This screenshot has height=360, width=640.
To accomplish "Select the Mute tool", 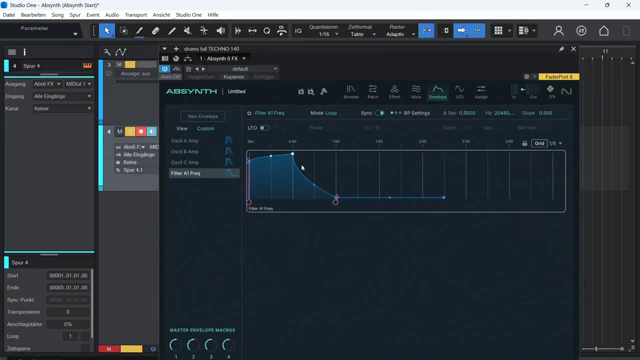I will 188,31.
